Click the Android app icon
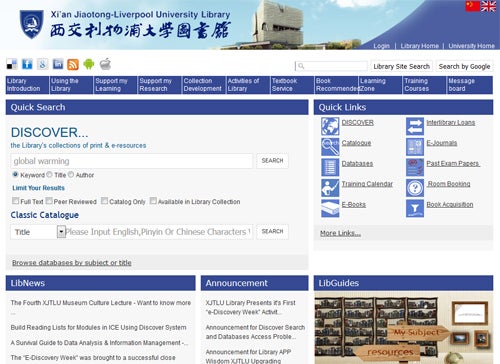 pyautogui.click(x=89, y=64)
